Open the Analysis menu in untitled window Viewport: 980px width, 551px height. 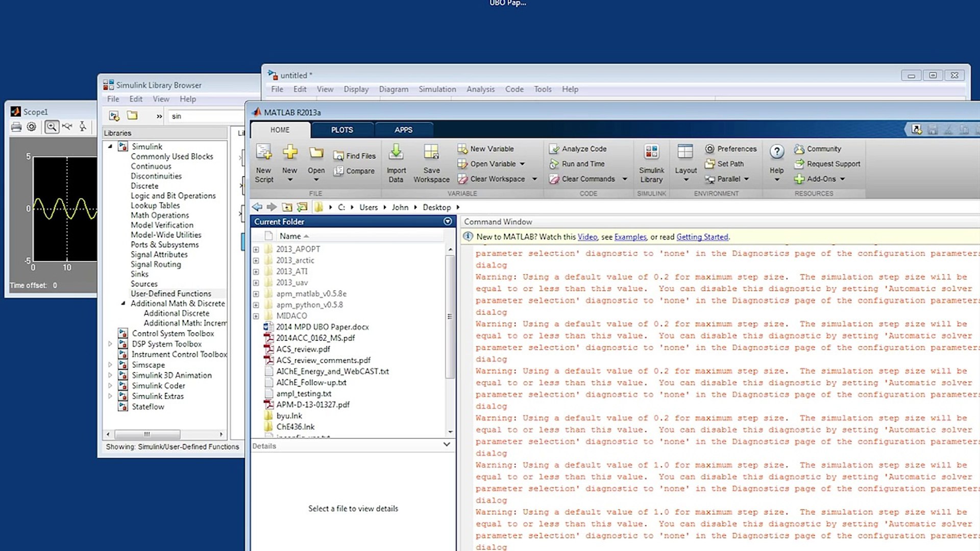click(x=480, y=89)
